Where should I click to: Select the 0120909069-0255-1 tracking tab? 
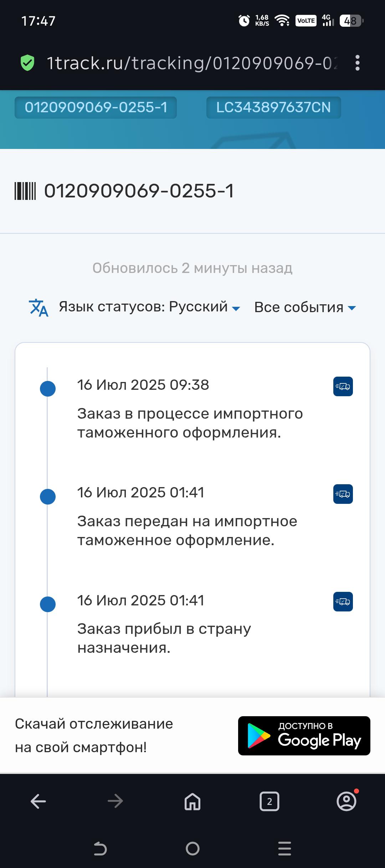coord(96,107)
